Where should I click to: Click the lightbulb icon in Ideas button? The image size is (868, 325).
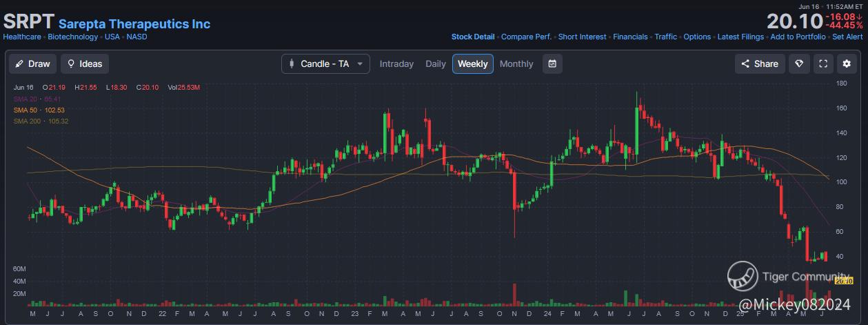click(x=71, y=63)
